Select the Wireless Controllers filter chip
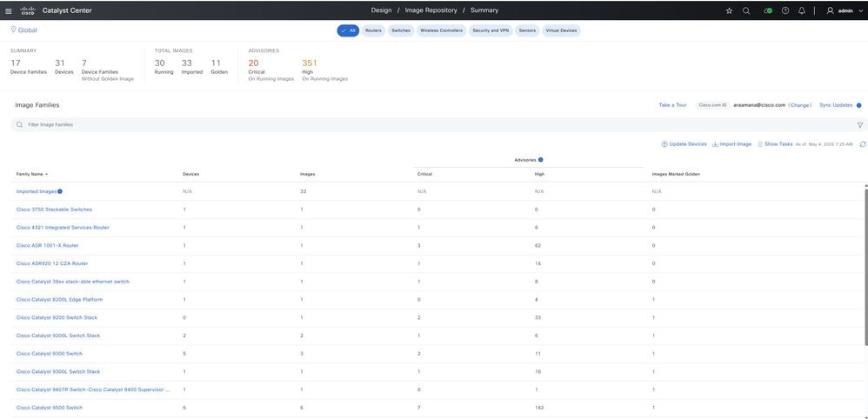Screen dimensions: 868x419 (441, 30)
